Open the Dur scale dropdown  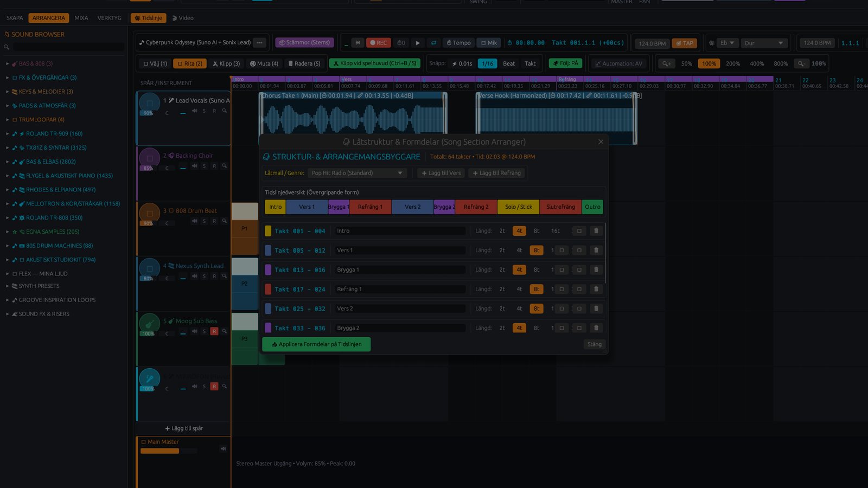click(x=764, y=43)
